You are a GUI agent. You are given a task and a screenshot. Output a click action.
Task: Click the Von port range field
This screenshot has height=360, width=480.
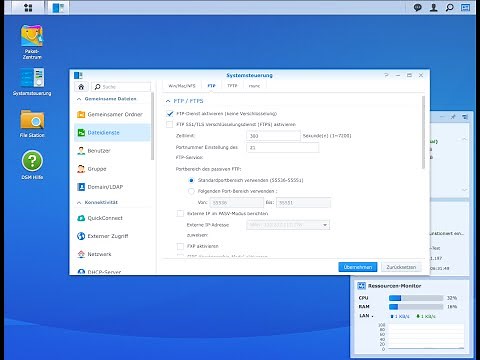pos(236,203)
